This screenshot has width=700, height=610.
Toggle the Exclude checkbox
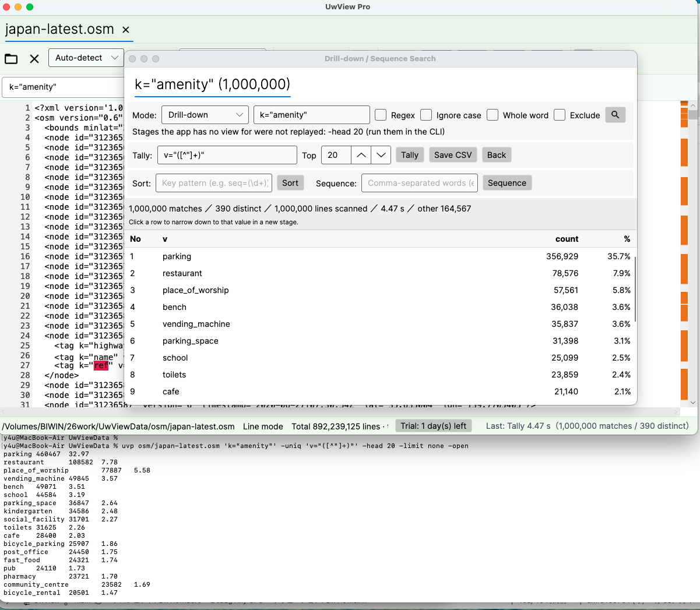click(x=560, y=115)
